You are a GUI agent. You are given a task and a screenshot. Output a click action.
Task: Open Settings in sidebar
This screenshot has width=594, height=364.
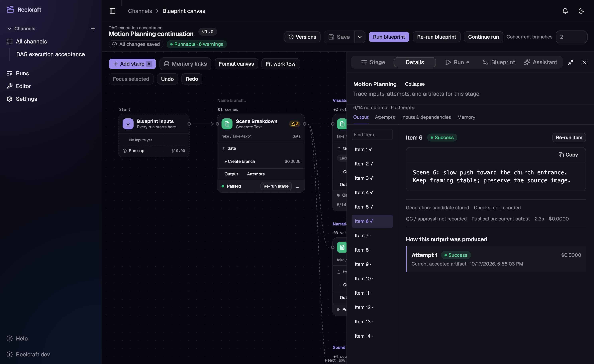(x=26, y=99)
